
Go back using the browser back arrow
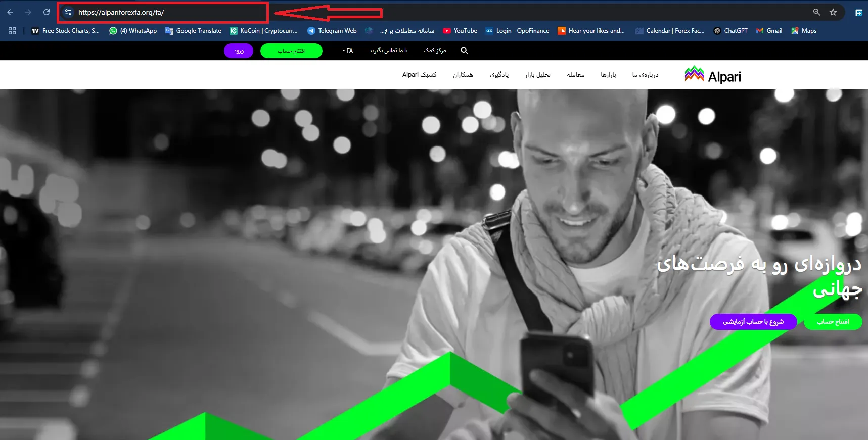(10, 12)
